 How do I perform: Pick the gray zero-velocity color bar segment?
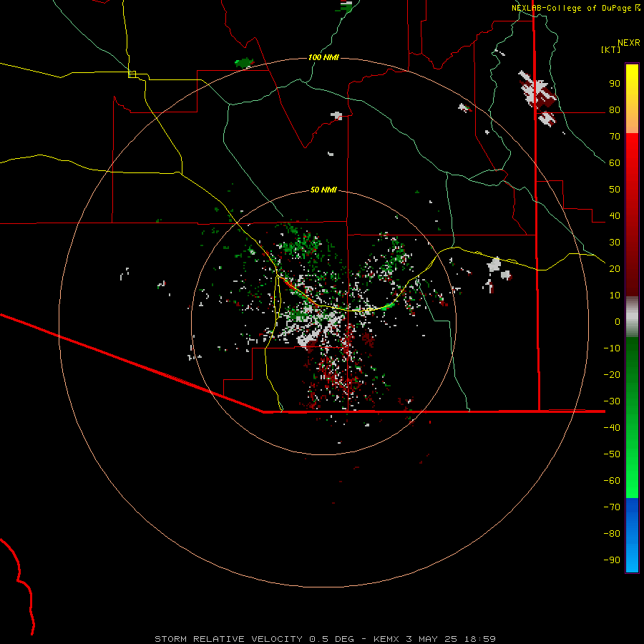632,317
